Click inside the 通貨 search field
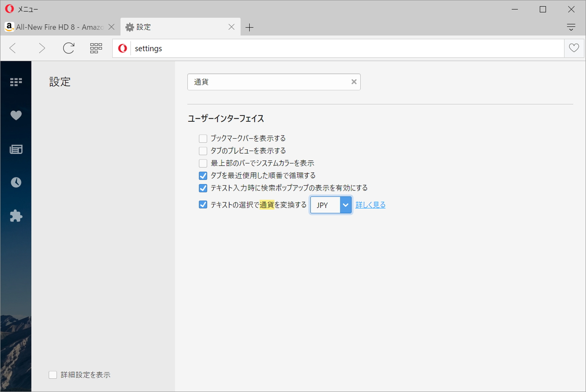 coord(266,82)
